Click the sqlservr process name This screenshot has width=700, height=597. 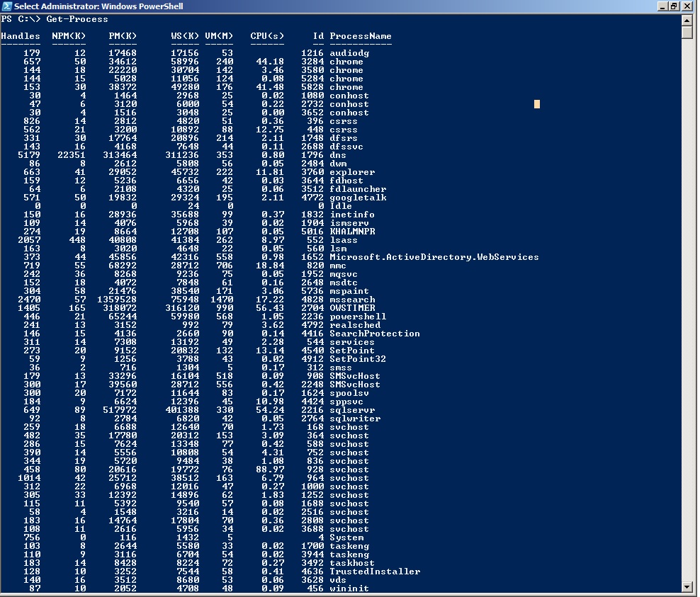[x=352, y=410]
